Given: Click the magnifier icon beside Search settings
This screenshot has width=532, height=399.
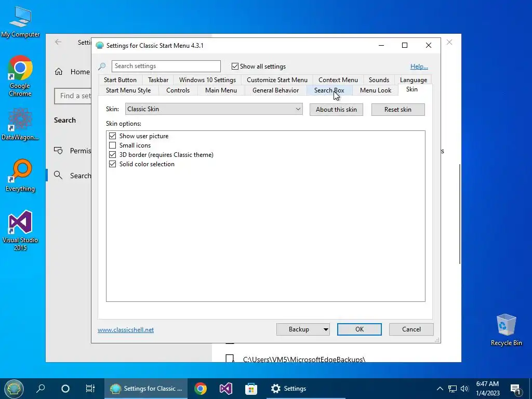Looking at the screenshot, I should tap(102, 66).
